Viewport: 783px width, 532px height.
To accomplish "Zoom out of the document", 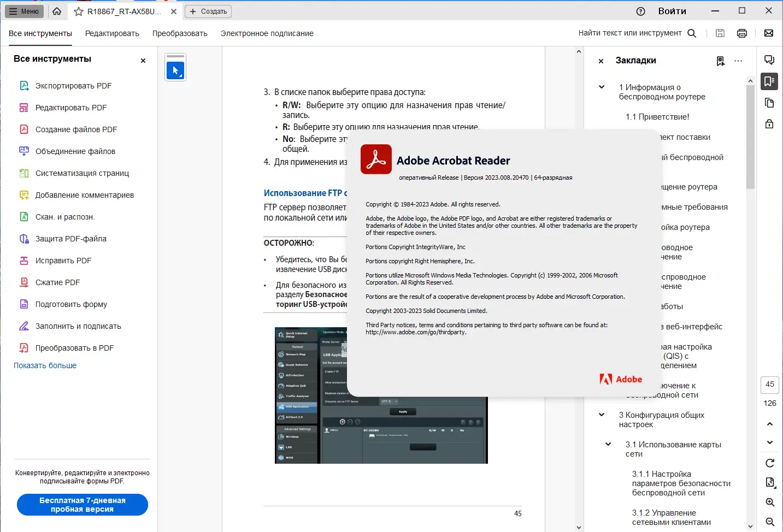I will (x=770, y=522).
